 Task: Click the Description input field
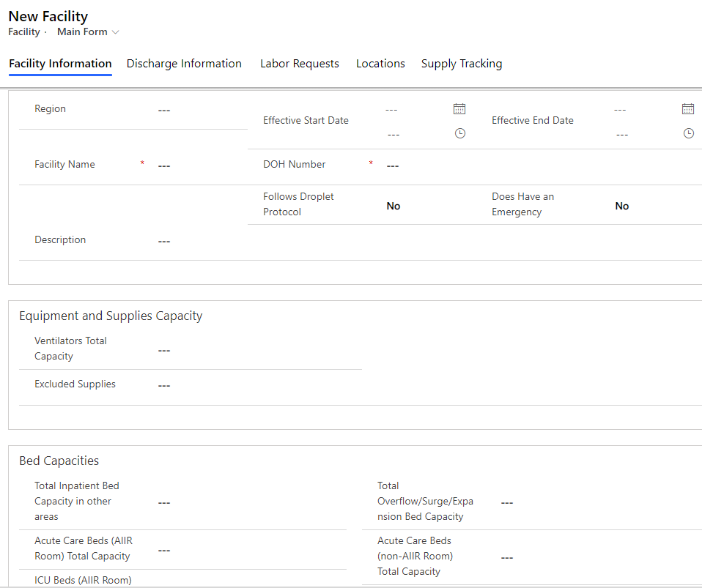427,241
